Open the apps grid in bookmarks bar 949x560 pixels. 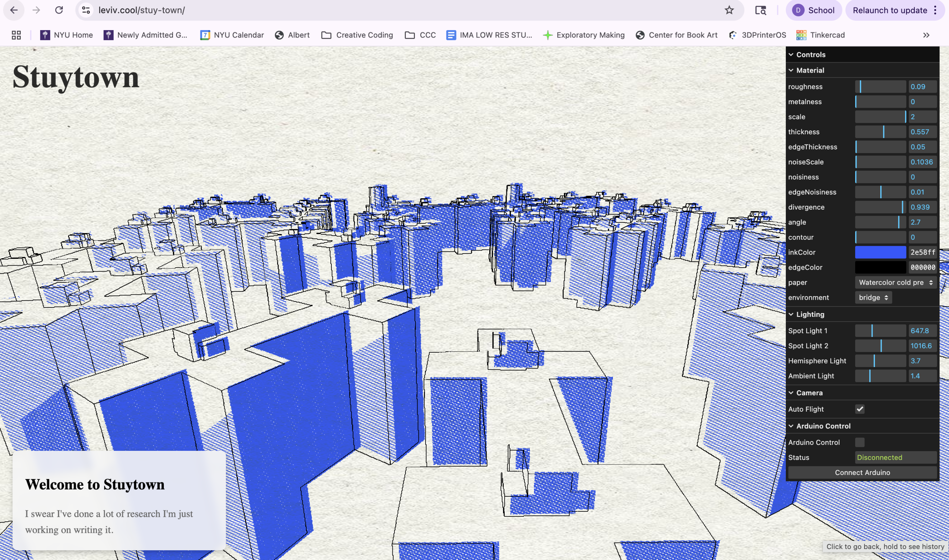tap(16, 35)
